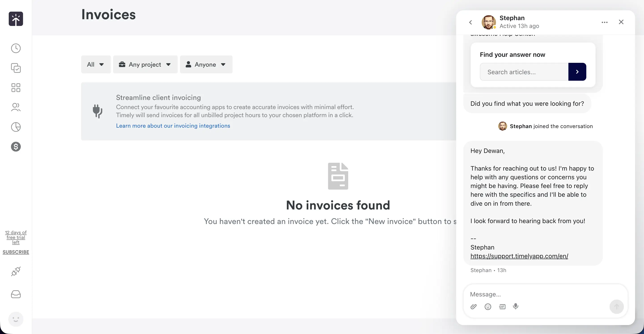Open the Anyone assignee dropdown

coord(206,64)
